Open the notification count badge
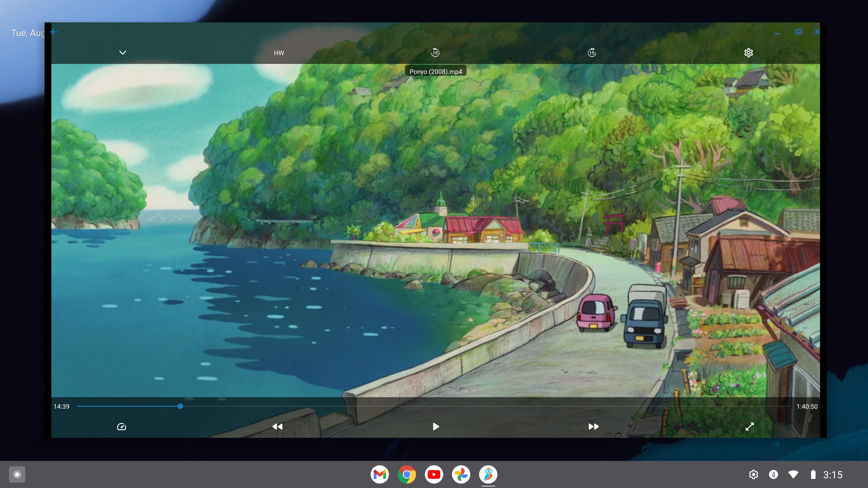Viewport: 868px width, 488px height. (773, 474)
